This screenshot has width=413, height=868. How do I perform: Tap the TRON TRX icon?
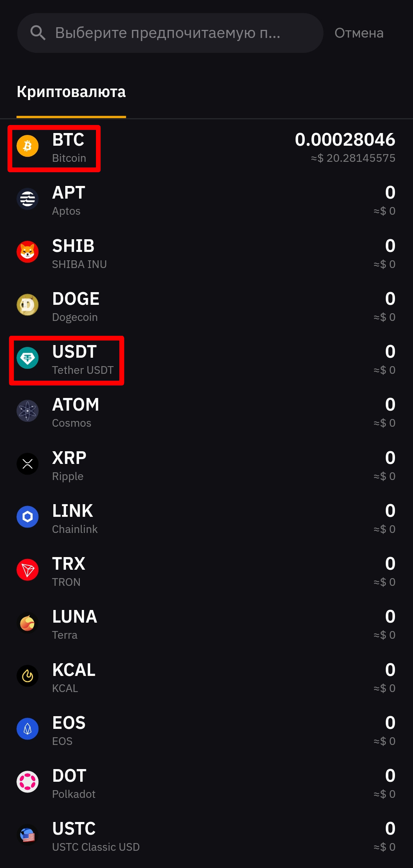coord(28,570)
